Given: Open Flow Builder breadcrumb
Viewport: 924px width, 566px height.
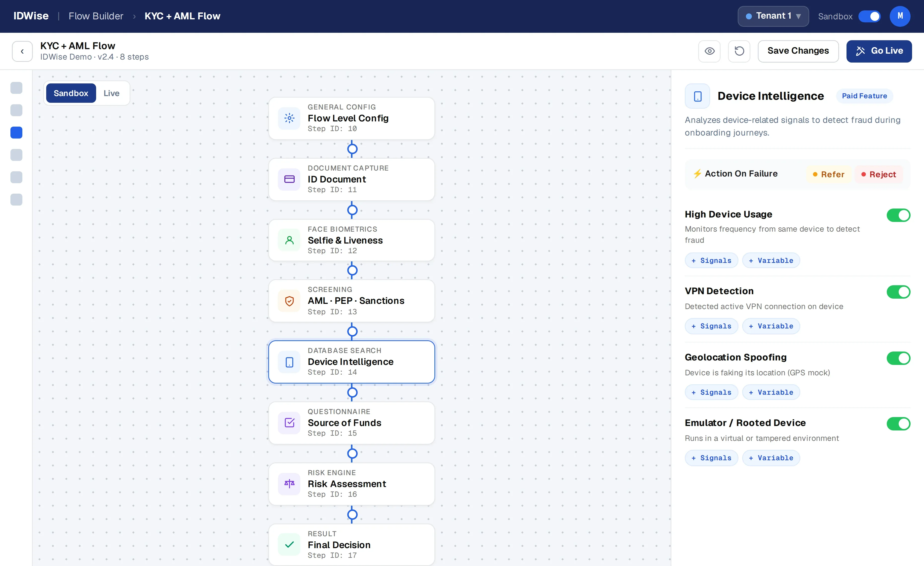Looking at the screenshot, I should click(96, 16).
